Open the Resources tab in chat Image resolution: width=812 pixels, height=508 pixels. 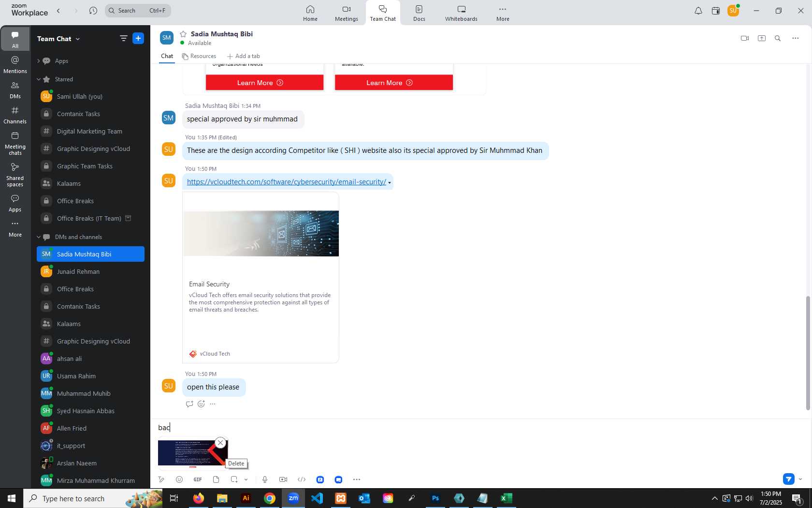click(x=199, y=56)
